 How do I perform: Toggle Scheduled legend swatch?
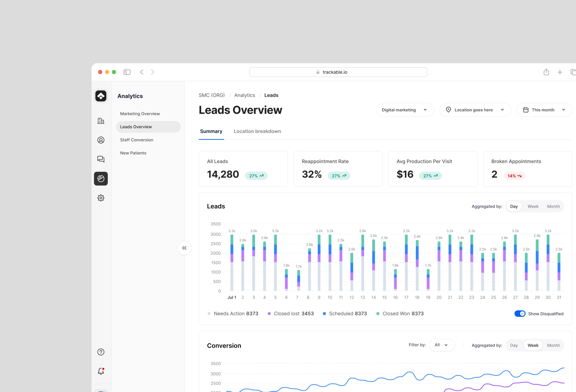point(324,314)
